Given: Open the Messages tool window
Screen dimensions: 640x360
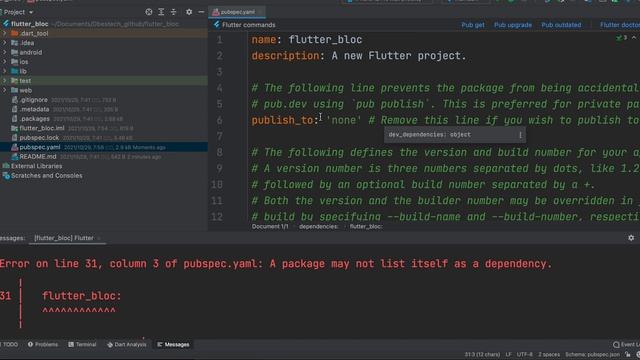Looking at the screenshot, I should (x=173, y=344).
